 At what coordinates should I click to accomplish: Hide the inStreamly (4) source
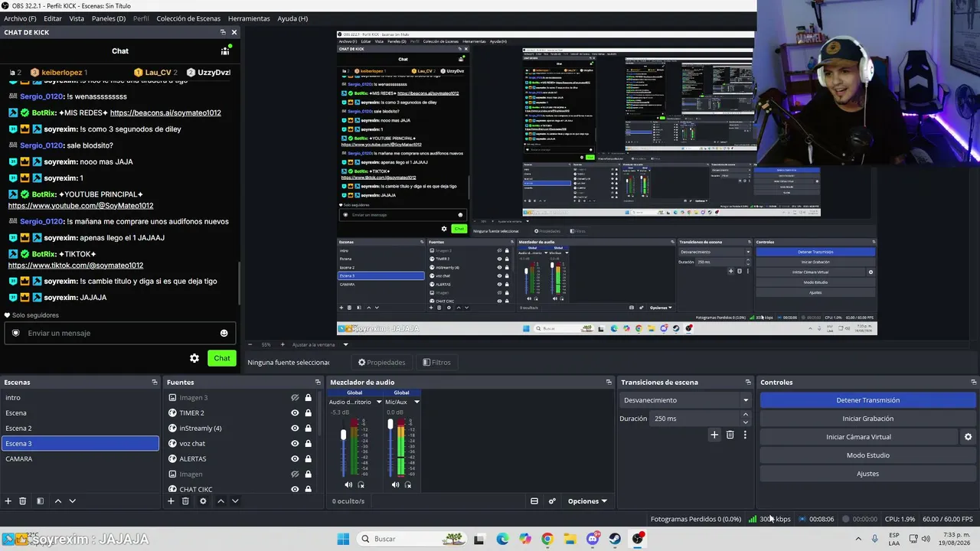295,429
